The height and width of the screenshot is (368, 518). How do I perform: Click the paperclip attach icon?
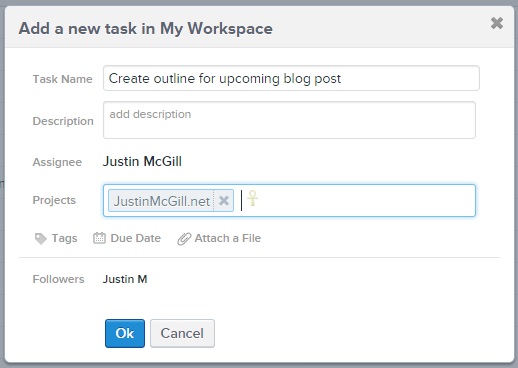pos(184,239)
